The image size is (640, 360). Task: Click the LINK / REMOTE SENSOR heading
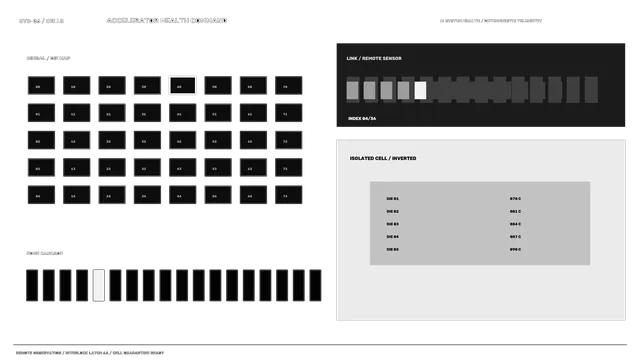click(374, 58)
